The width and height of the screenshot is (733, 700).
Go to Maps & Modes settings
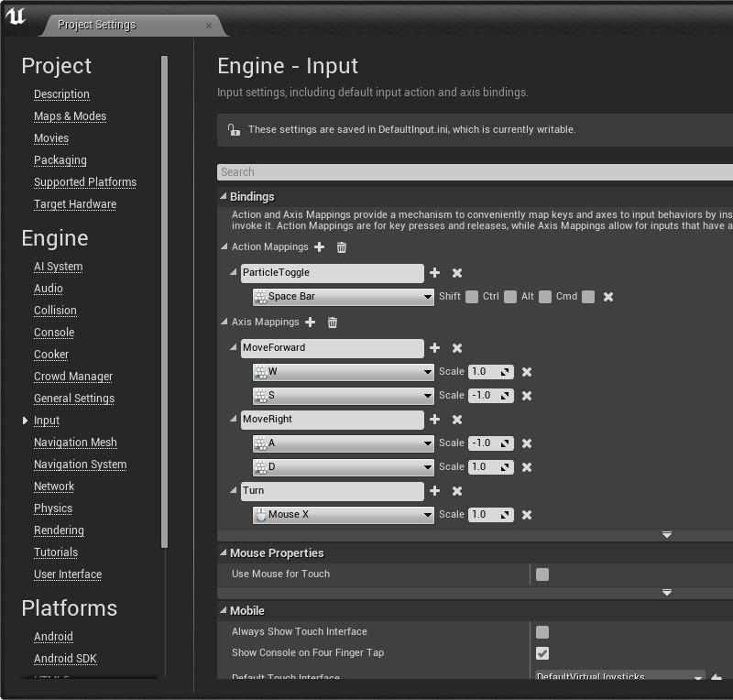70,116
